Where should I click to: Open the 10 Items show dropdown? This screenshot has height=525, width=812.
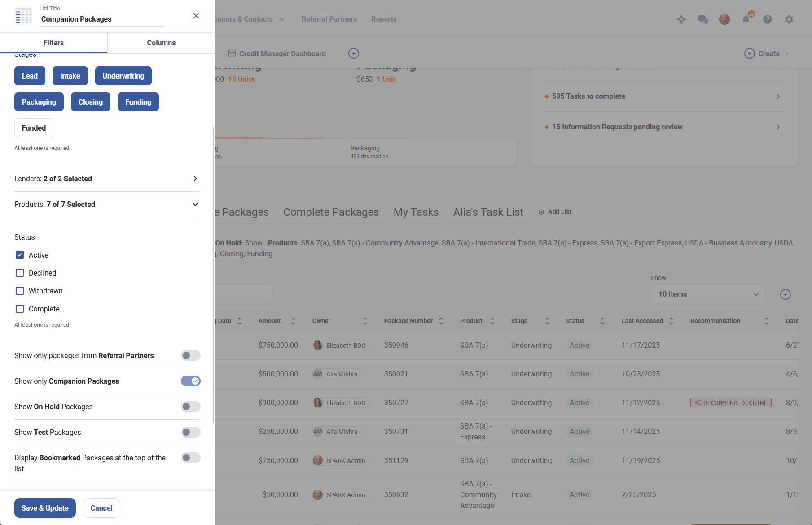(708, 294)
